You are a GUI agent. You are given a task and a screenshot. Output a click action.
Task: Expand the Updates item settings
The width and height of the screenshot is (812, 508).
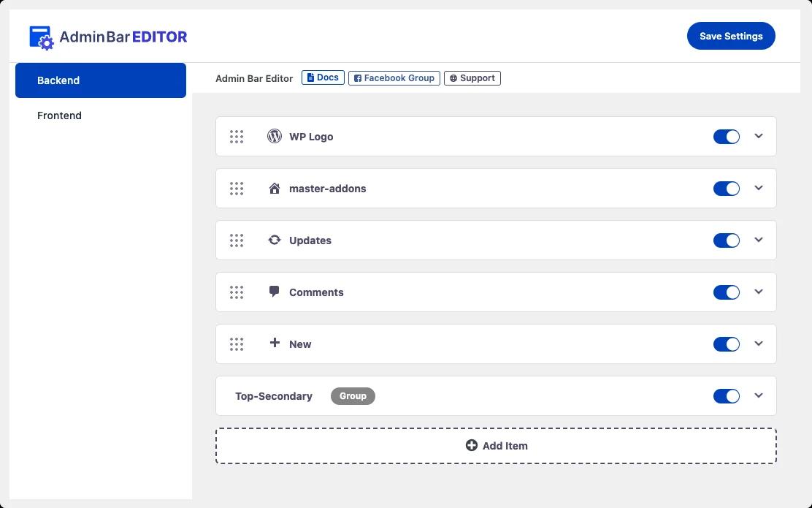coord(758,240)
